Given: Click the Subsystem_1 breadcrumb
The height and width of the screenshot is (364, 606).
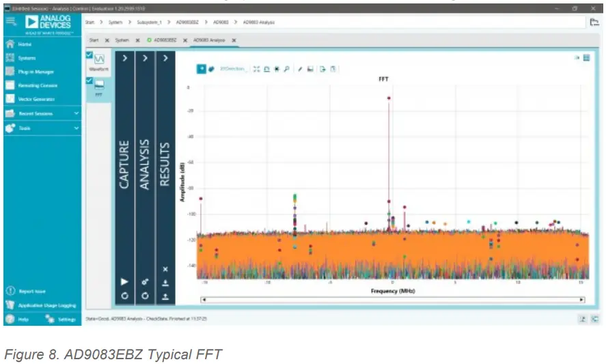Looking at the screenshot, I should [x=149, y=23].
